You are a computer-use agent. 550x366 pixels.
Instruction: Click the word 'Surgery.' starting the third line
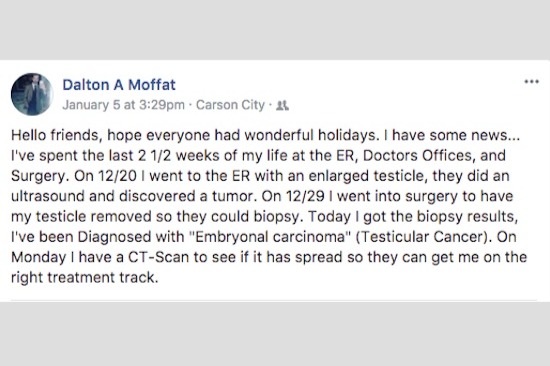point(40,176)
